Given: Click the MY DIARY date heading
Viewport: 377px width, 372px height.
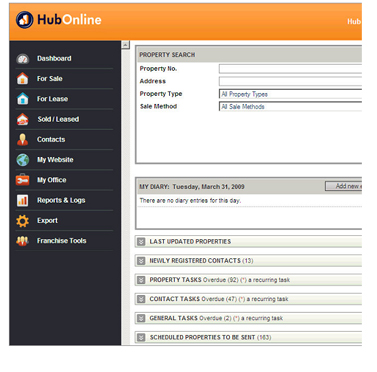Looking at the screenshot, I should click(x=192, y=187).
